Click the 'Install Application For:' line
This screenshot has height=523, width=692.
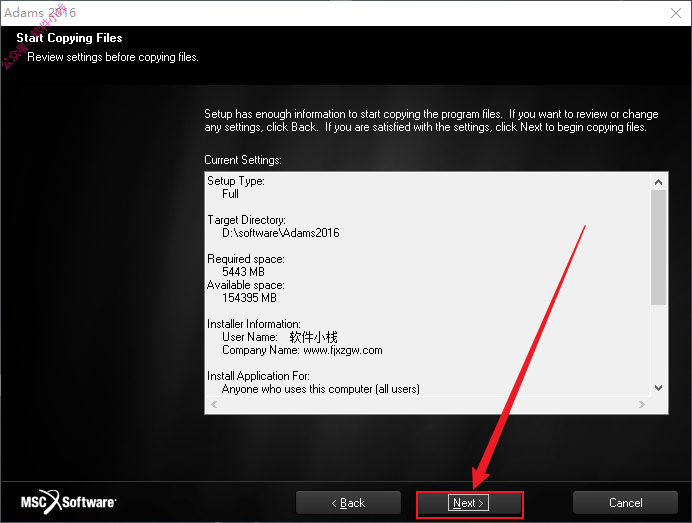tap(258, 376)
